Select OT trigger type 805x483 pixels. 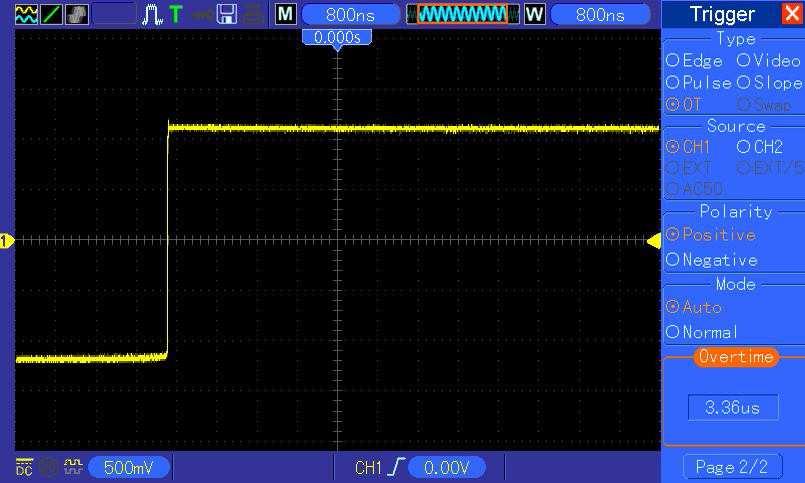coord(684,105)
